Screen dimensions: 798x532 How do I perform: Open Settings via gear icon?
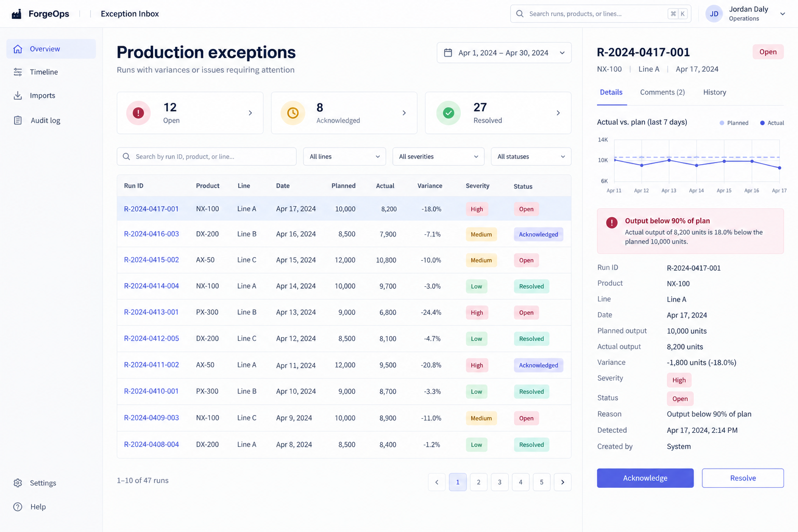coord(18,483)
